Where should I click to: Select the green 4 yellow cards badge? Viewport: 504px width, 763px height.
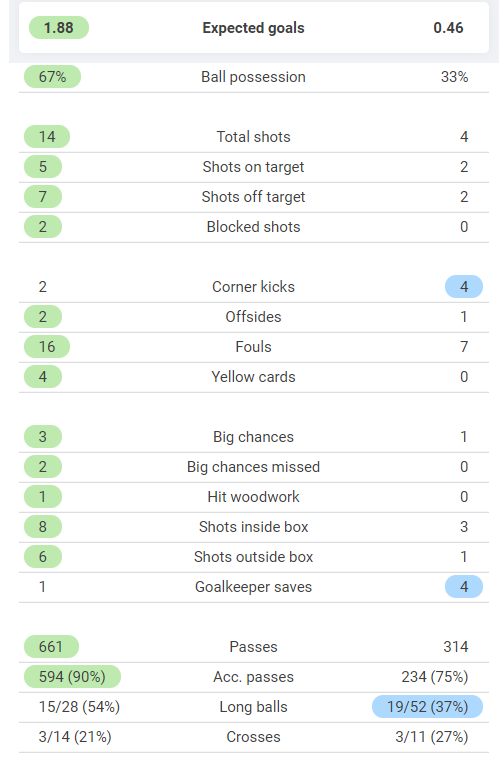pyautogui.click(x=43, y=377)
